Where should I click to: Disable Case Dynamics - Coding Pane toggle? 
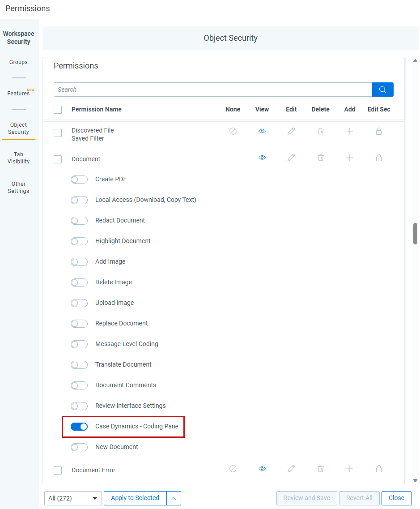coord(79,427)
